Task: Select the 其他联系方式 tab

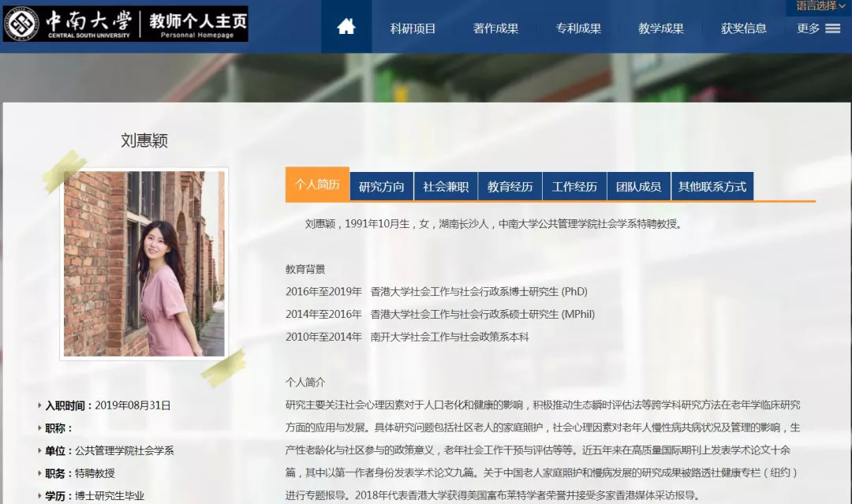Action: pos(711,186)
